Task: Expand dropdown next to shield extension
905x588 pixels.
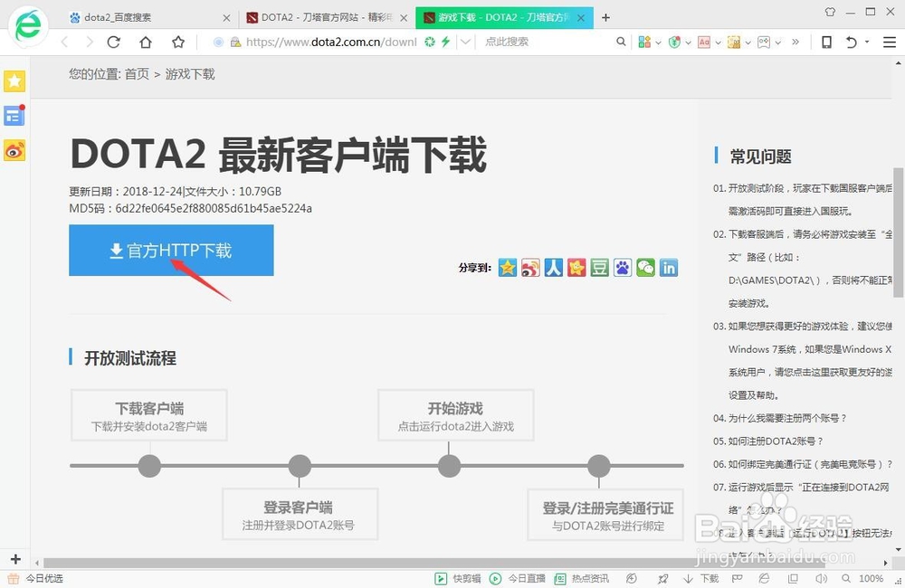Action: coord(688,43)
